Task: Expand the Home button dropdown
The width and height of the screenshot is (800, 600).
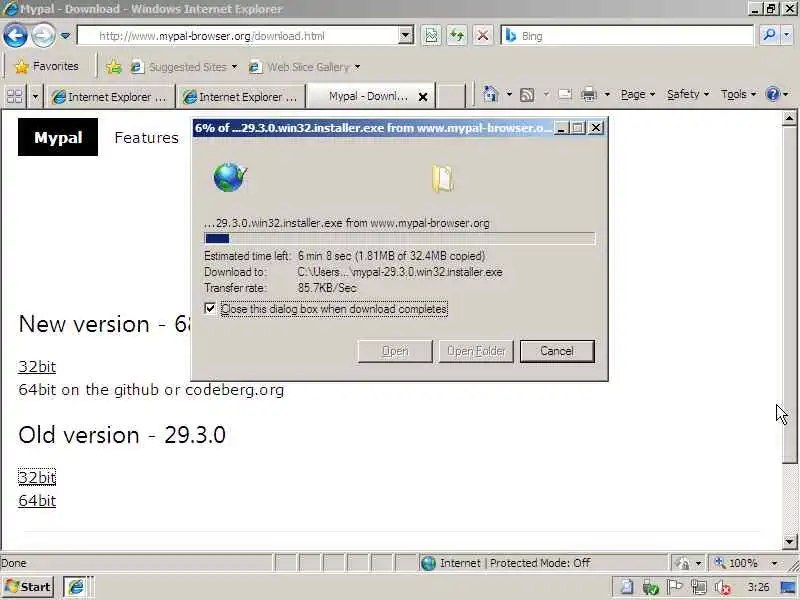Action: tap(509, 94)
